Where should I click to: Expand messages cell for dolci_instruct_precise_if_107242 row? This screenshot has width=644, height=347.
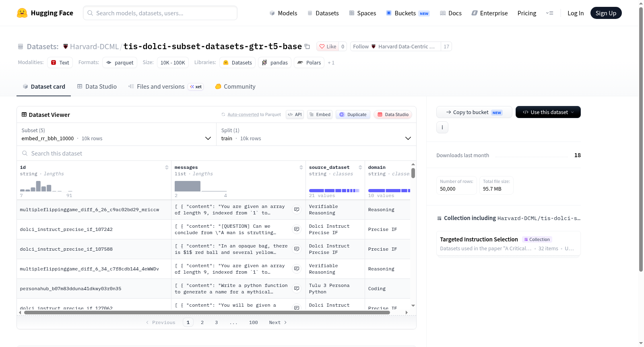(x=297, y=229)
